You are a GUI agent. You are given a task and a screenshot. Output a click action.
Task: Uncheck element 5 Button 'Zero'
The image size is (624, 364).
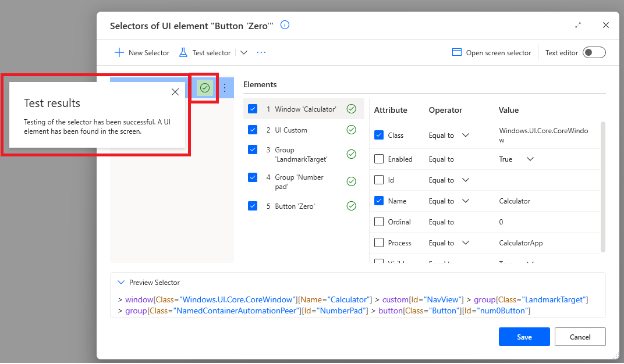click(x=253, y=206)
